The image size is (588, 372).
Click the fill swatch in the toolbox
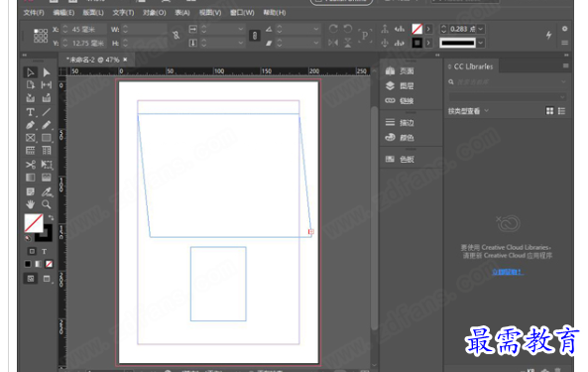pos(34,223)
